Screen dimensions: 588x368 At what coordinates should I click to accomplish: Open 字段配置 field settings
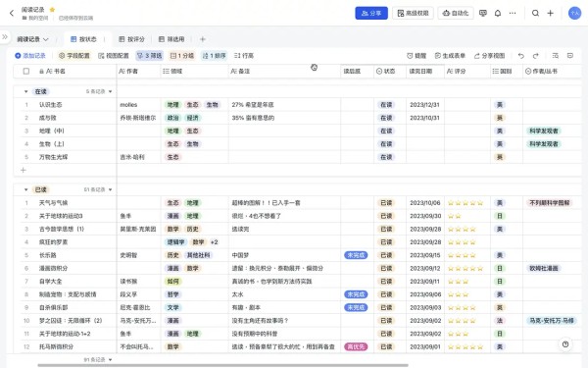click(74, 56)
